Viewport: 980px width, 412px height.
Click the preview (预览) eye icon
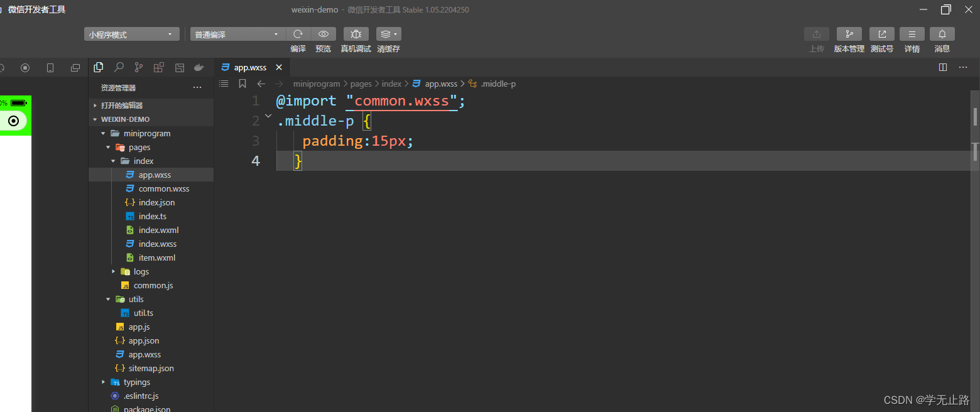pos(324,34)
